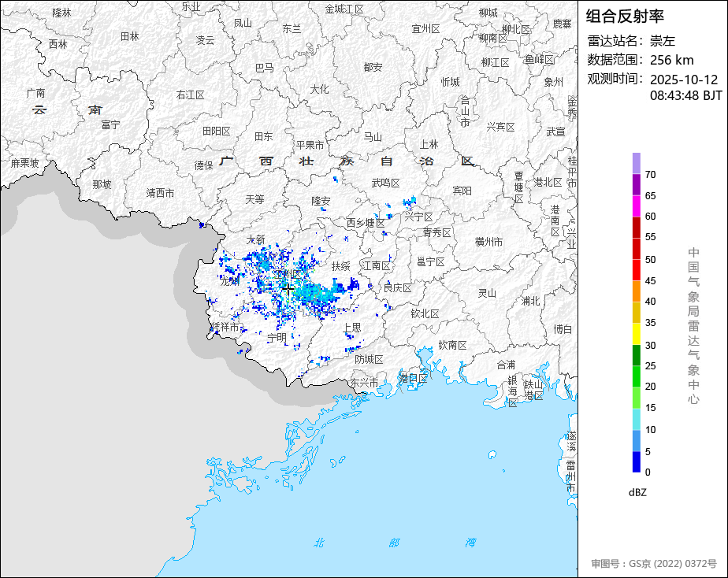
Task: Click the 隆安 county label
Action: [321, 201]
